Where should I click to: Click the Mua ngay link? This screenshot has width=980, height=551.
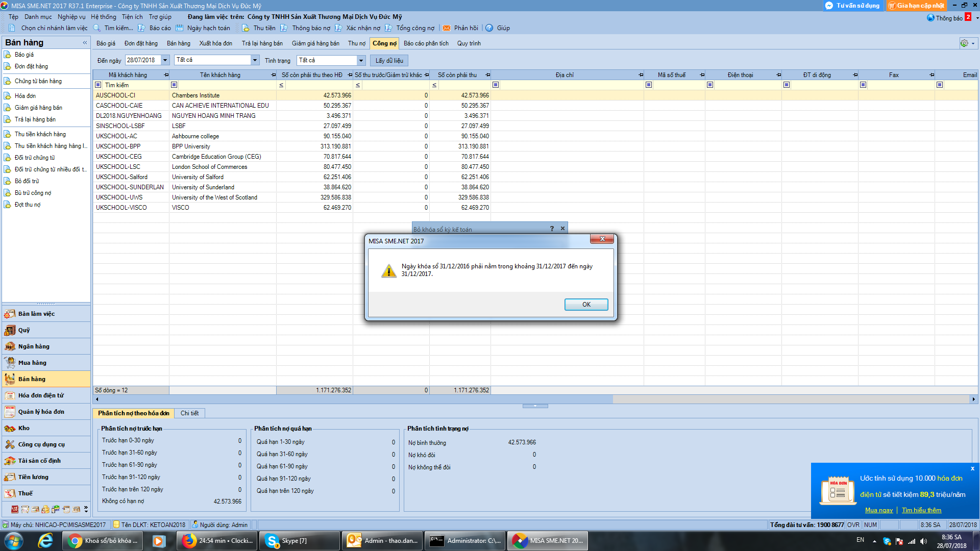click(879, 510)
